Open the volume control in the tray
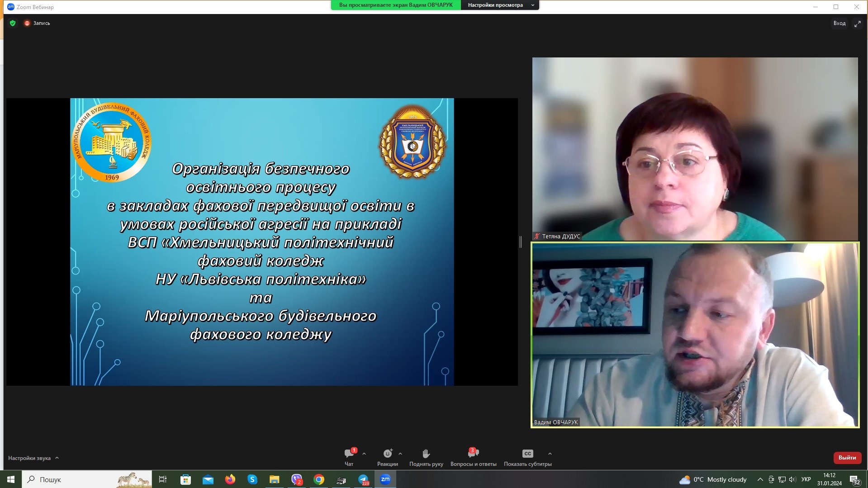This screenshot has width=868, height=488. click(792, 479)
